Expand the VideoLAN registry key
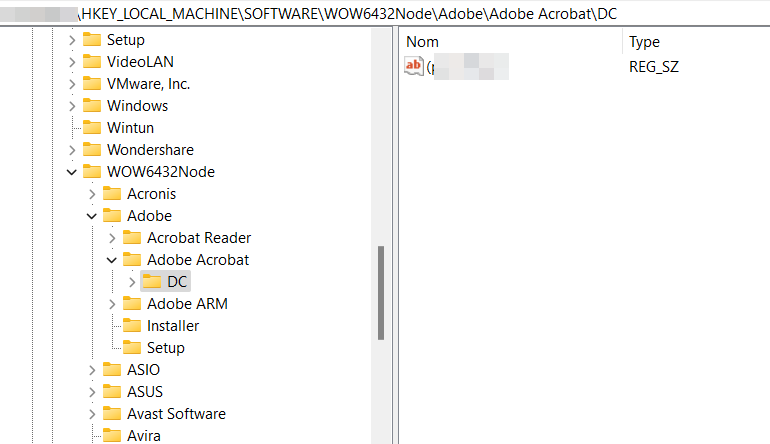 tap(72, 62)
